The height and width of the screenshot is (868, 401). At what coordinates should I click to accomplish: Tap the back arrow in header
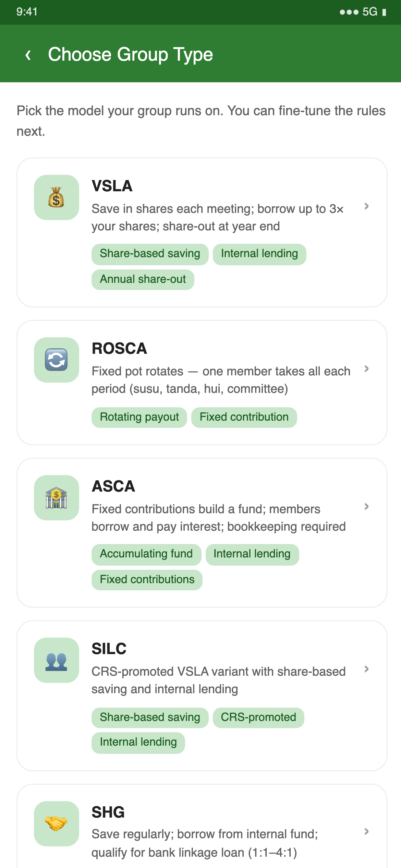(x=28, y=55)
